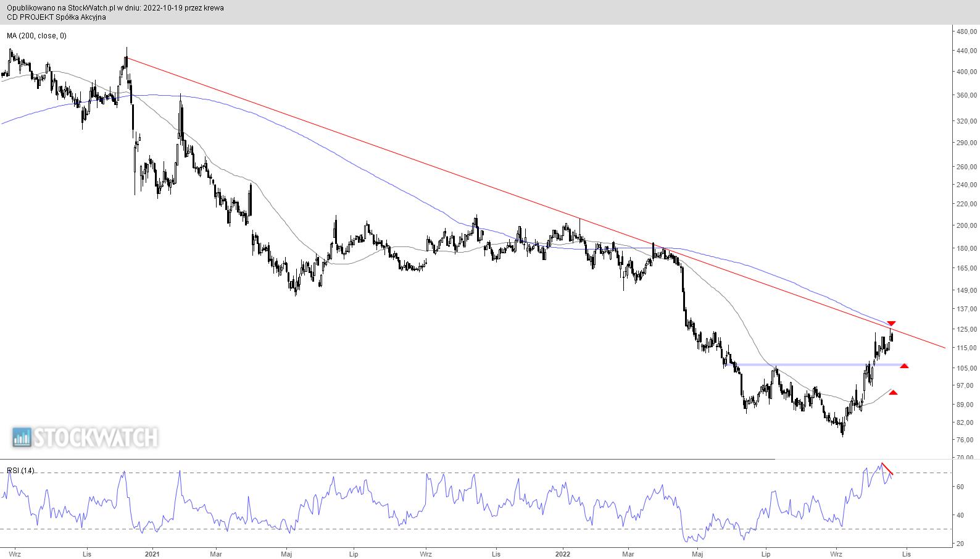The height and width of the screenshot is (559, 980).
Task: Click the 137,00 price axis label
Action: click(x=967, y=309)
